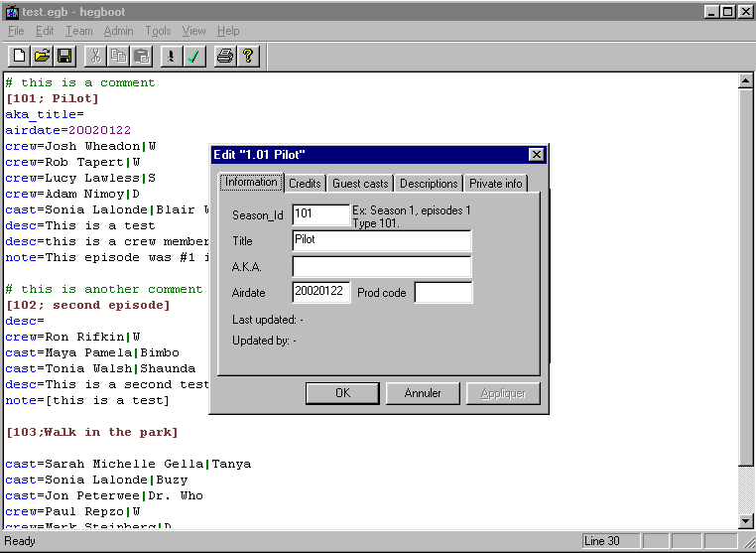Select the Private info tab
756x553 pixels.
(x=495, y=184)
